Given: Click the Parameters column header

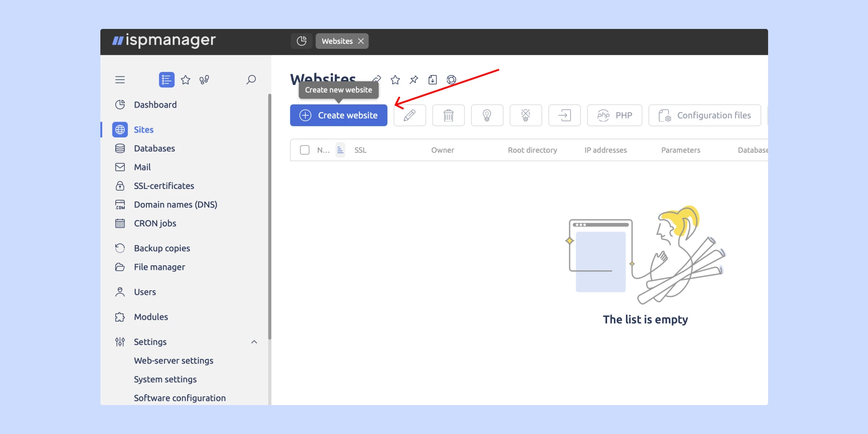Looking at the screenshot, I should click(x=680, y=150).
